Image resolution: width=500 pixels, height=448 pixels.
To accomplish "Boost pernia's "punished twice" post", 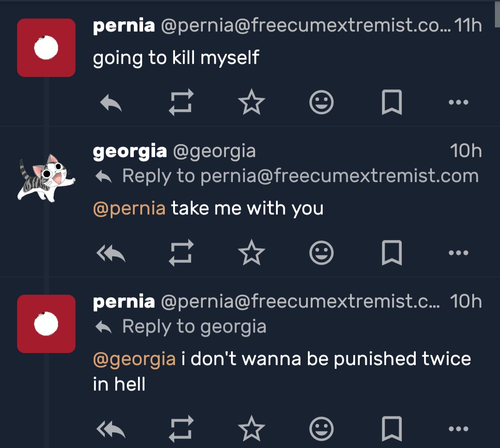I will (x=180, y=429).
